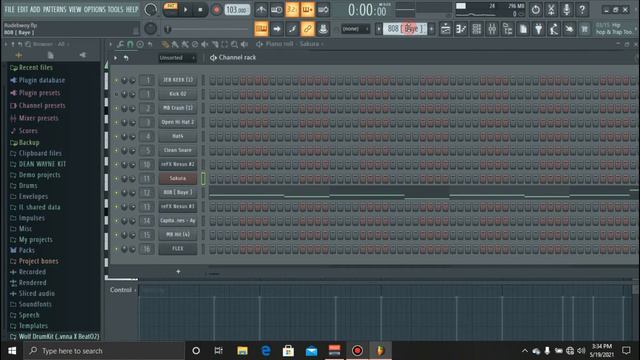Viewport: 640px width, 360px height.
Task: Click the piano roll wrench tool icon
Action: point(120,44)
